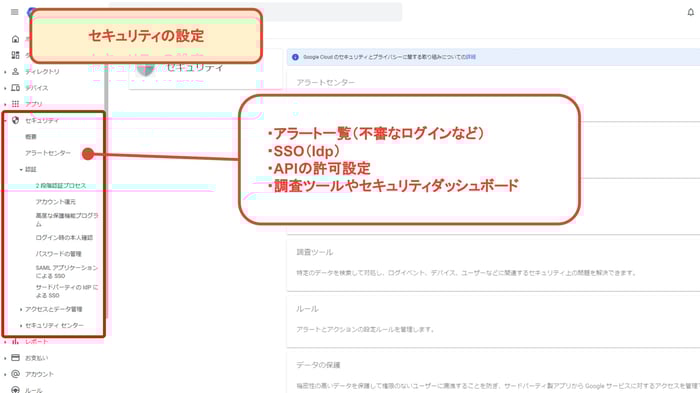The height and width of the screenshot is (393, 700).
Task: Expand the デバイス section arrow
Action: pyautogui.click(x=5, y=88)
